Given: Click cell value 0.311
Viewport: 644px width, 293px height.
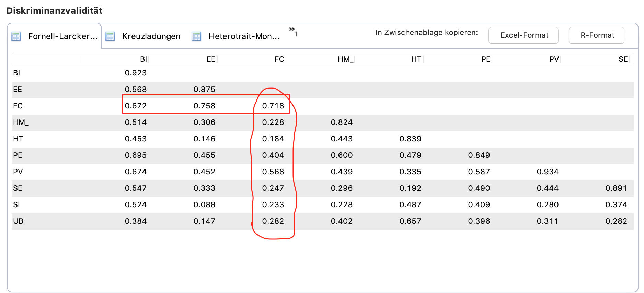Looking at the screenshot, I should [x=548, y=221].
